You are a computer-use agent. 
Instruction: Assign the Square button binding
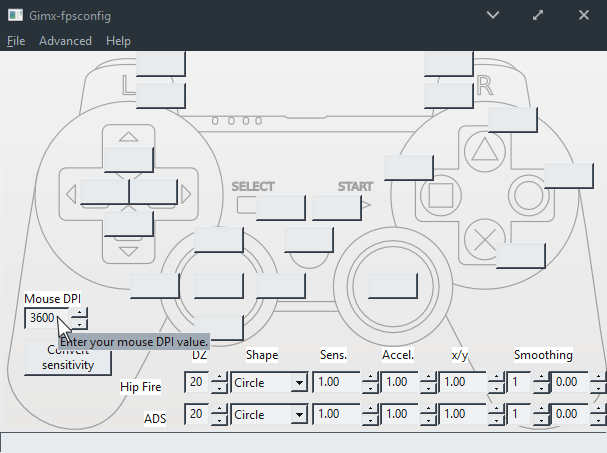[409, 168]
